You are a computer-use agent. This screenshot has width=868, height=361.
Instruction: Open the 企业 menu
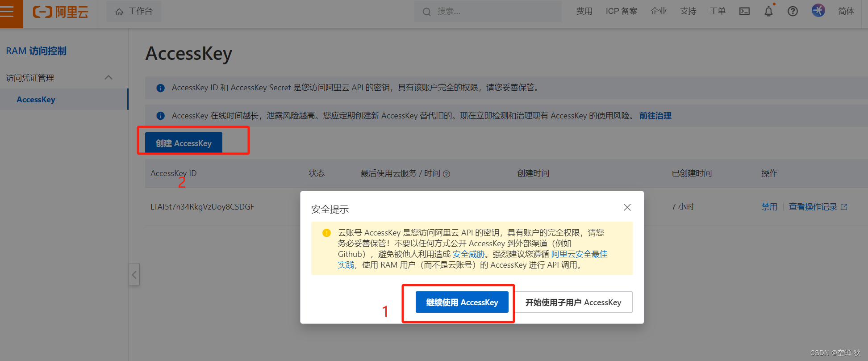click(659, 11)
